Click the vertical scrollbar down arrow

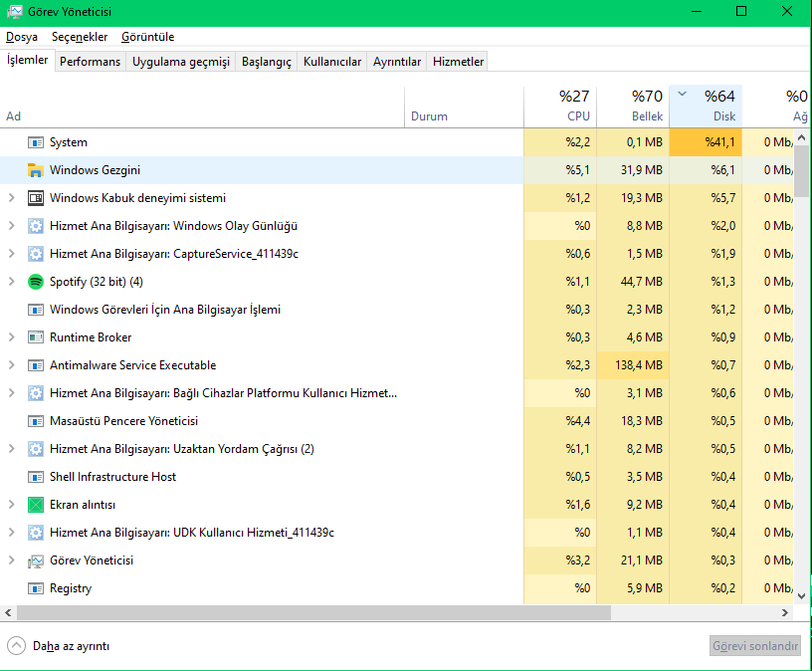[x=802, y=596]
